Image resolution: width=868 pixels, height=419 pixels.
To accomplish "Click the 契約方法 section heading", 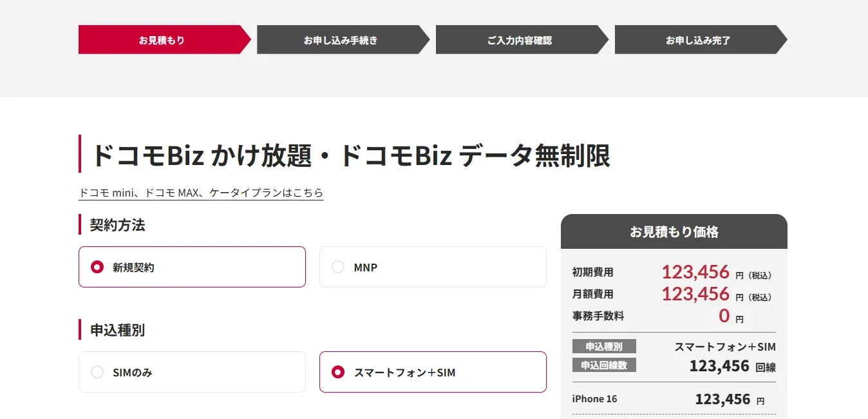I will click(x=117, y=225).
